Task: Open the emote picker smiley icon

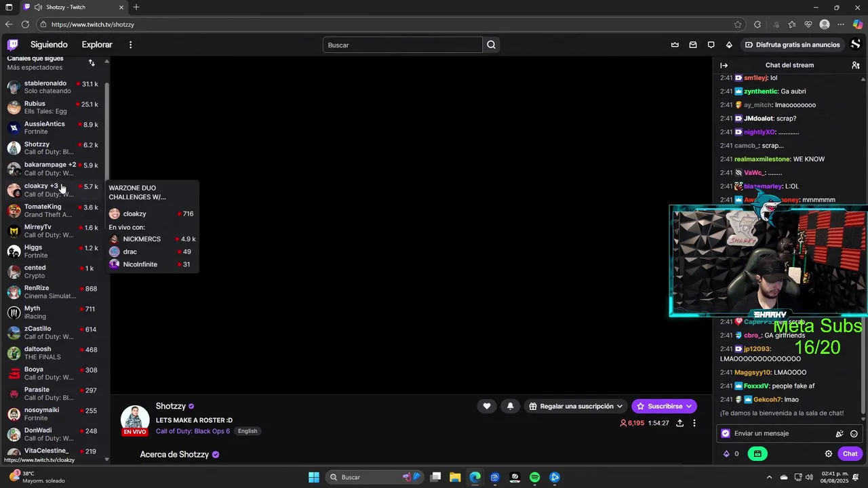Action: pyautogui.click(x=854, y=434)
